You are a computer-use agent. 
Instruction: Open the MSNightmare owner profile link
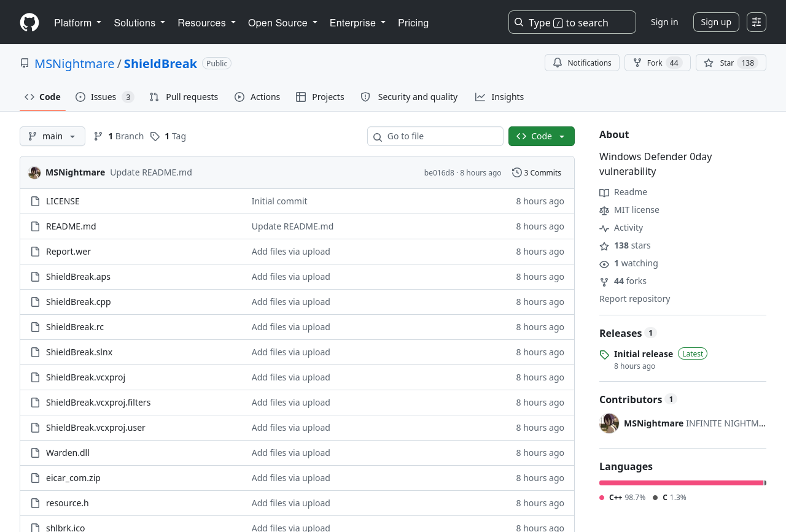(74, 63)
